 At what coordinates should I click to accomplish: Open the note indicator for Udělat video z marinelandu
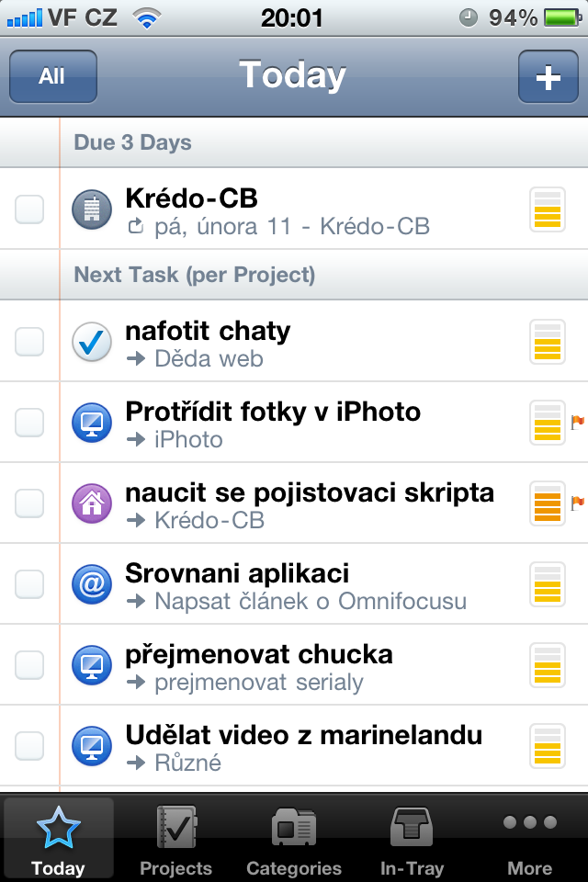click(548, 746)
